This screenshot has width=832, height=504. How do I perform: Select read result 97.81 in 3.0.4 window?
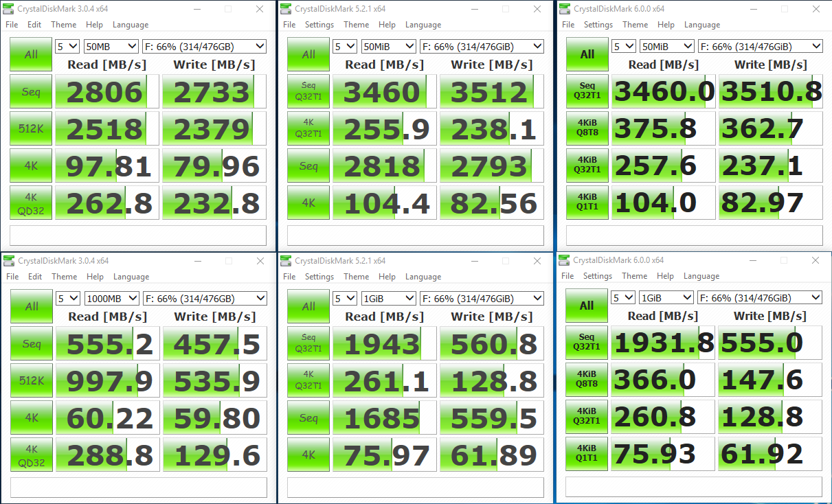pyautogui.click(x=107, y=165)
